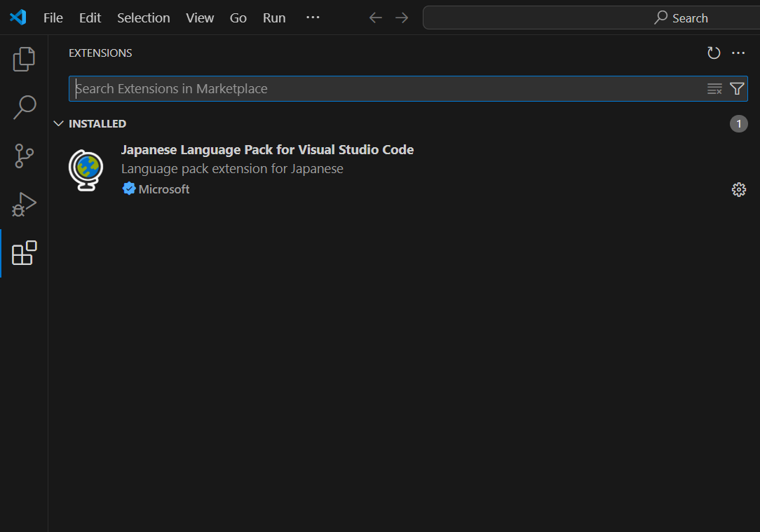This screenshot has width=760, height=532.
Task: Open the Run and Debug view
Action: click(x=24, y=205)
